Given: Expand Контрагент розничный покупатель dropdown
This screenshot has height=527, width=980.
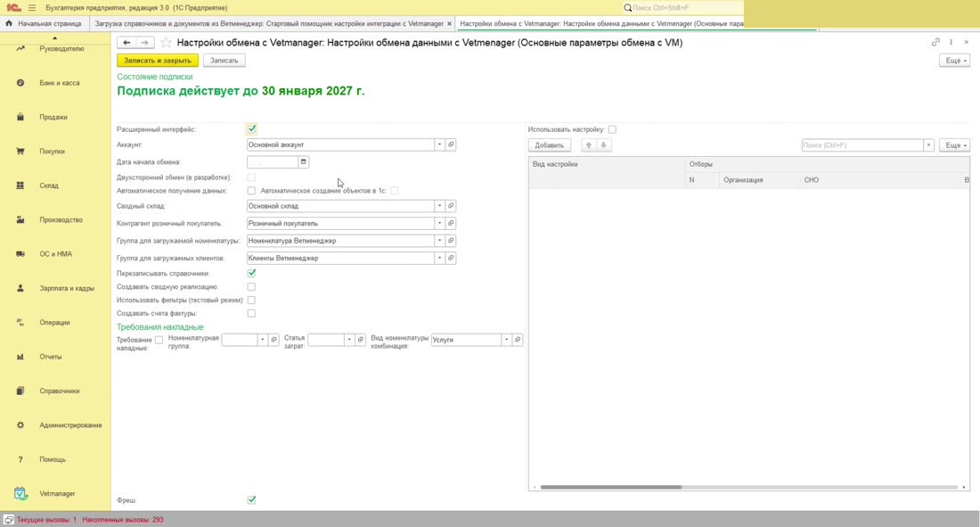Looking at the screenshot, I should click(439, 224).
